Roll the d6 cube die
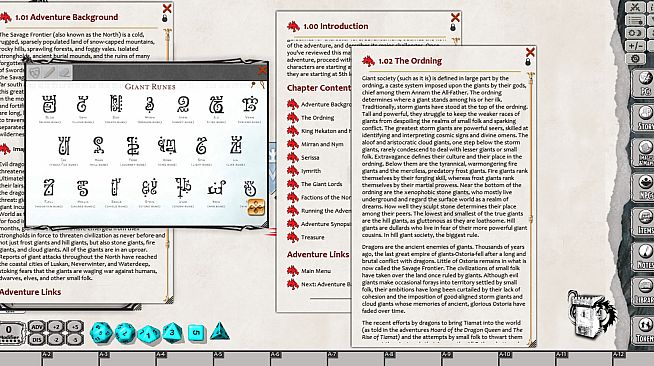The height and width of the screenshot is (366, 654). pyautogui.click(x=196, y=333)
